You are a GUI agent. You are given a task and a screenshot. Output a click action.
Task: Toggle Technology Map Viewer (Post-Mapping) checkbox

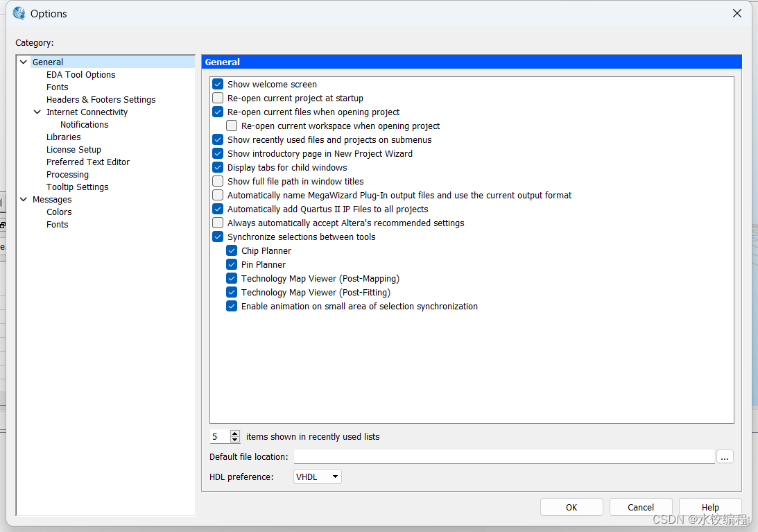coord(232,278)
